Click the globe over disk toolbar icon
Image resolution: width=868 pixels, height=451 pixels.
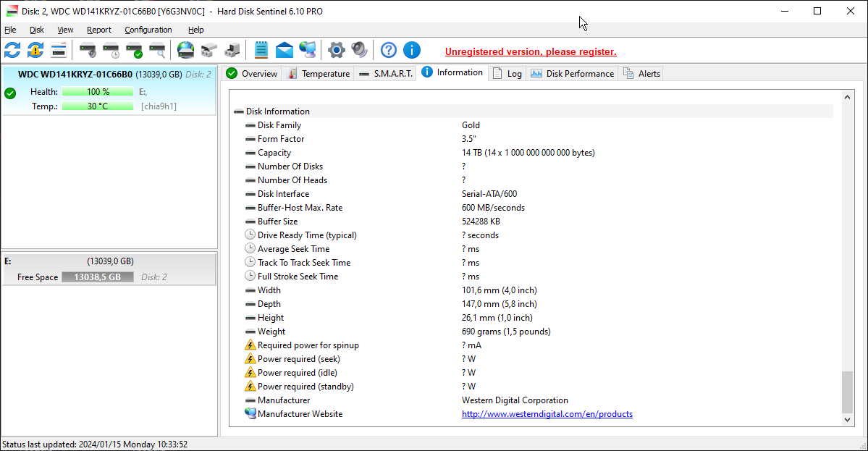pyautogui.click(x=186, y=51)
